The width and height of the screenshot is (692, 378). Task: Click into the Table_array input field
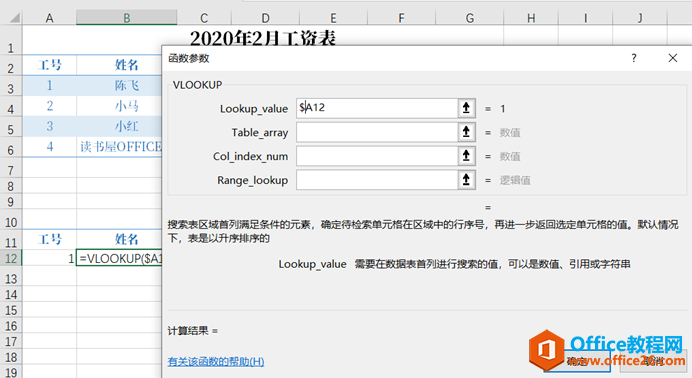point(377,132)
